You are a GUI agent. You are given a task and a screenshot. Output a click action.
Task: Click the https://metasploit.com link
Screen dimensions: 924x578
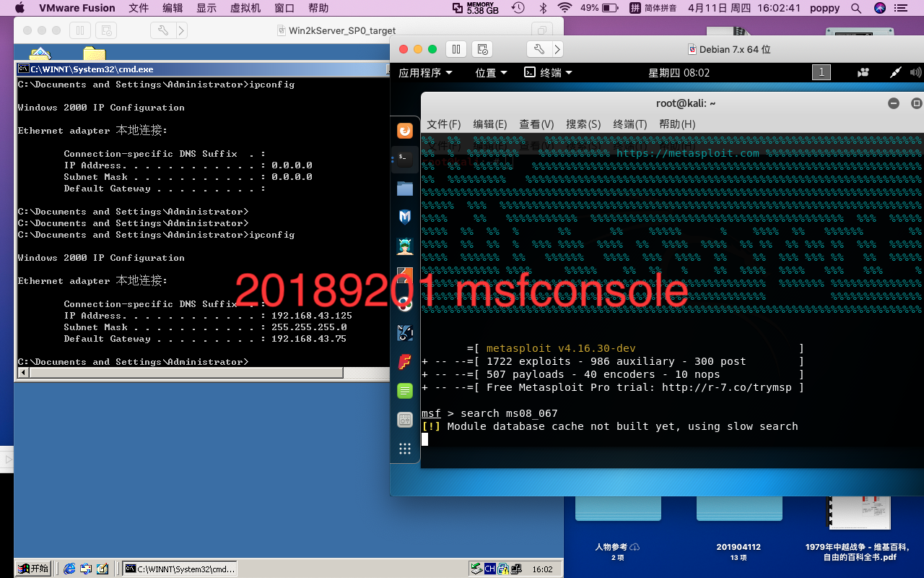[x=688, y=153]
